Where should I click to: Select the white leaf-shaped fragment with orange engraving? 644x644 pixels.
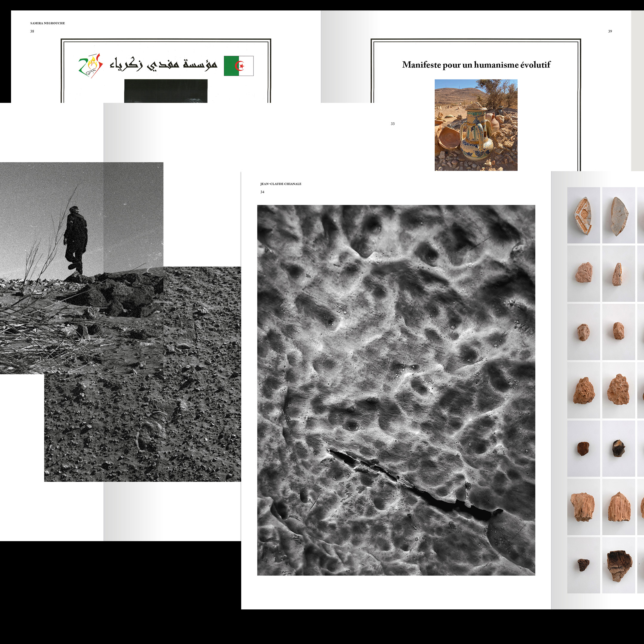[x=584, y=215]
